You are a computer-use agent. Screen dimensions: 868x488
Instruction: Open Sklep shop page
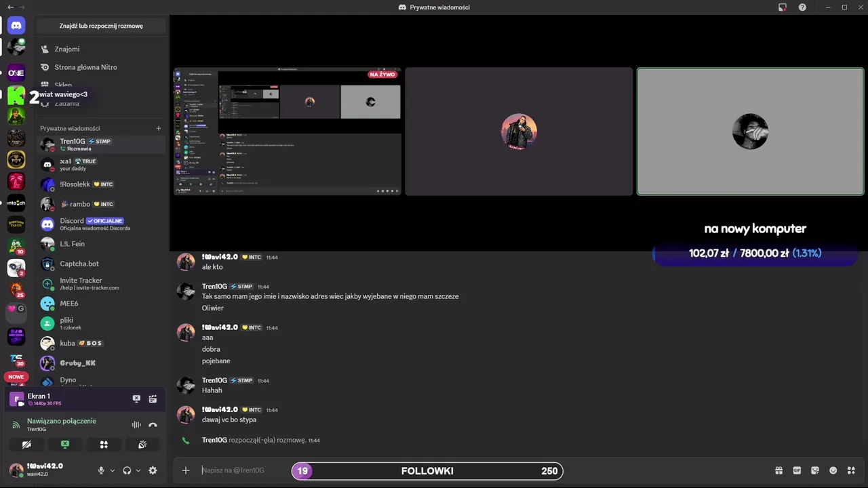click(x=100, y=85)
